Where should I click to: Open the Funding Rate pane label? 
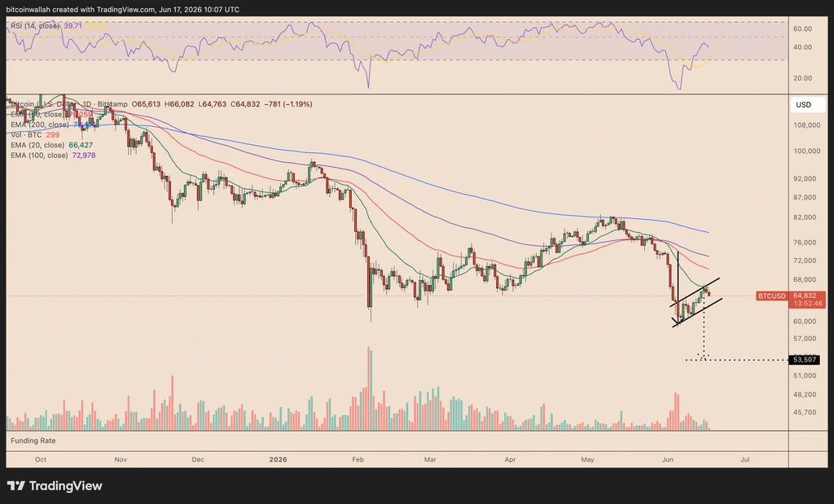coord(33,440)
